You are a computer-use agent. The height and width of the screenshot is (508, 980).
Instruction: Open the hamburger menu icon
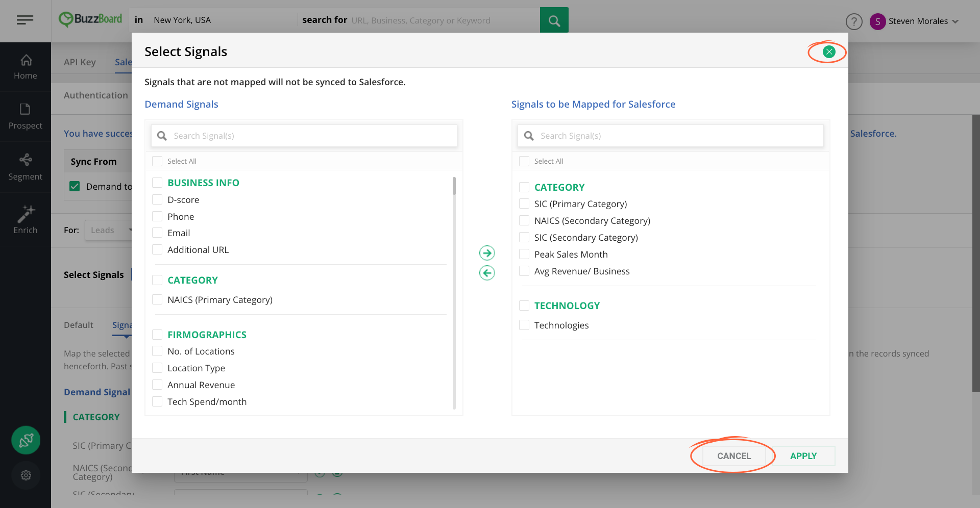(24, 20)
